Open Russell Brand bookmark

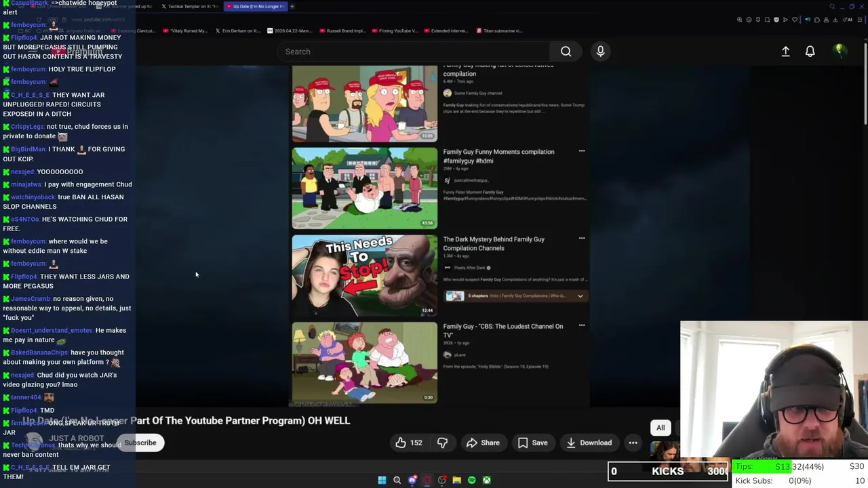pos(342,30)
